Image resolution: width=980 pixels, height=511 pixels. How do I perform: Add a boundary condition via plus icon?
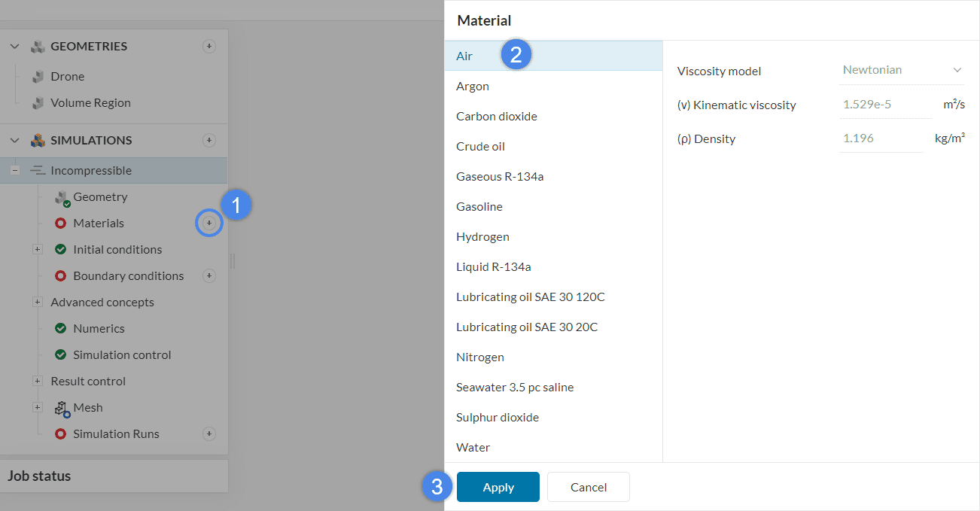pos(209,276)
